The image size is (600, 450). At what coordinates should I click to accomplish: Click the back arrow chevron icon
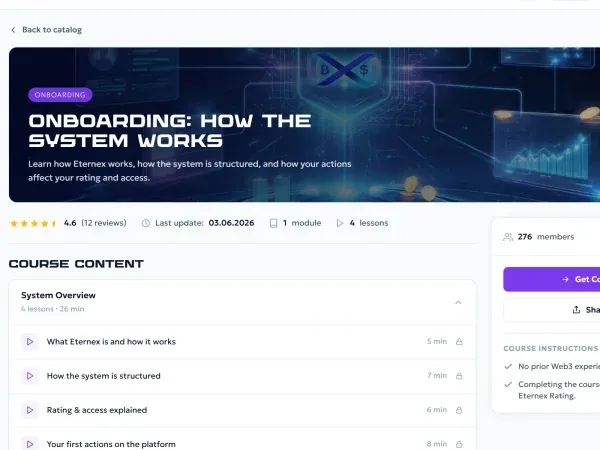pos(13,30)
